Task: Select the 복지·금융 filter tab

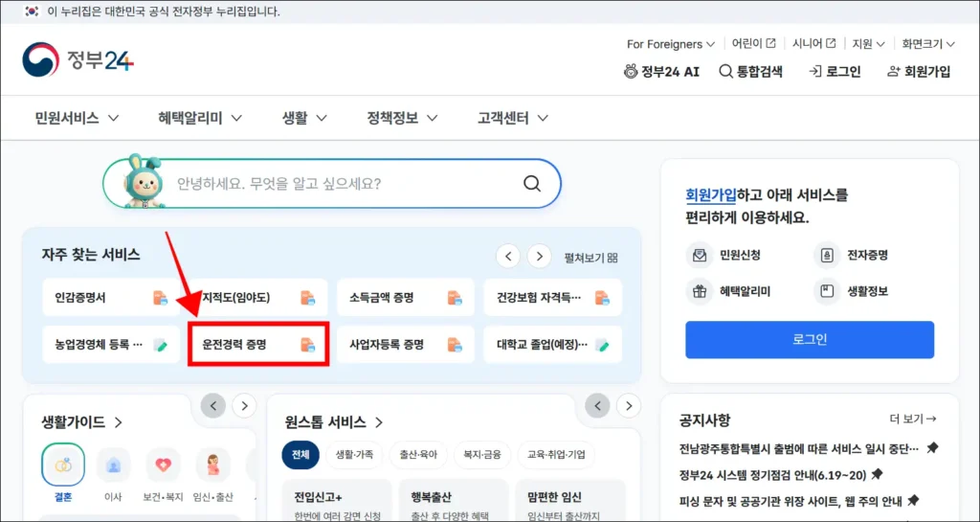Action: pyautogui.click(x=482, y=455)
